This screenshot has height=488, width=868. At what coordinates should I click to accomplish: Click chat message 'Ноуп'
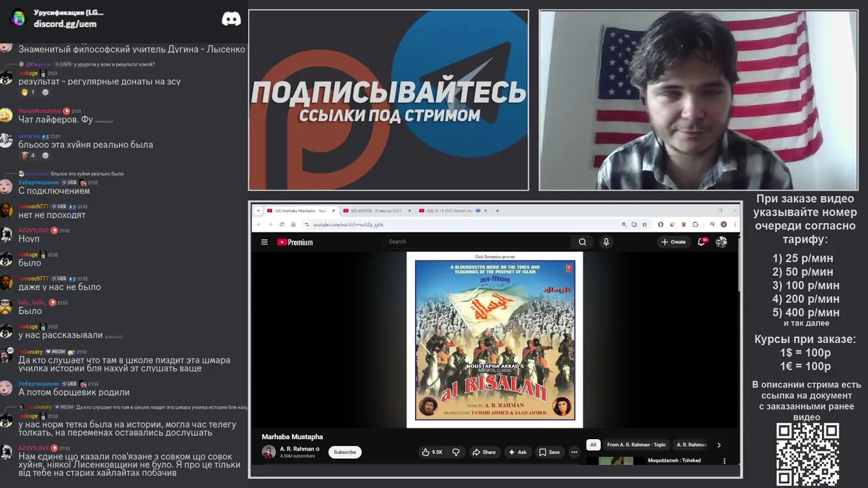[29, 239]
